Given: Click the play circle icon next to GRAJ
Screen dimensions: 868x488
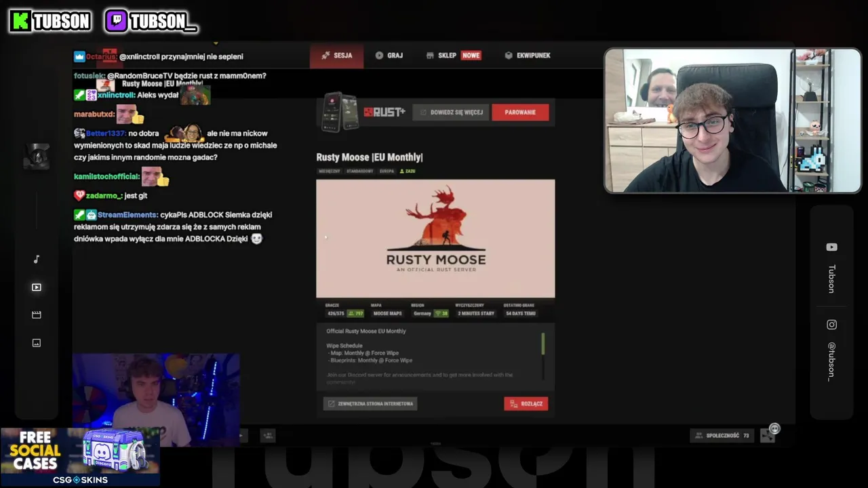Looking at the screenshot, I should (x=379, y=56).
